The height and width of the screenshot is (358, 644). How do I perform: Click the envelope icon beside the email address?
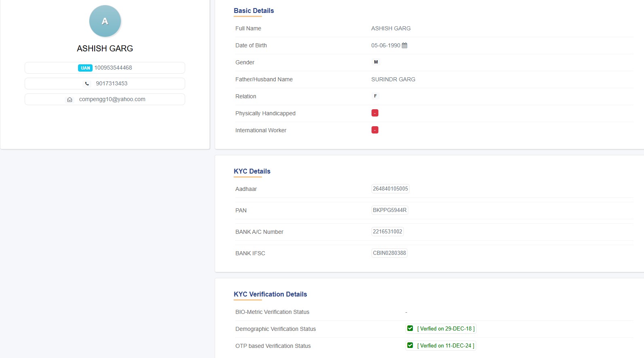(x=70, y=100)
